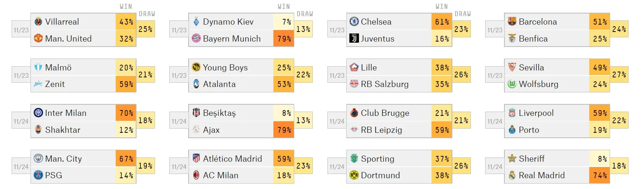The image size is (644, 189).
Task: Click the Atlético Madrid crest
Action: click(196, 159)
